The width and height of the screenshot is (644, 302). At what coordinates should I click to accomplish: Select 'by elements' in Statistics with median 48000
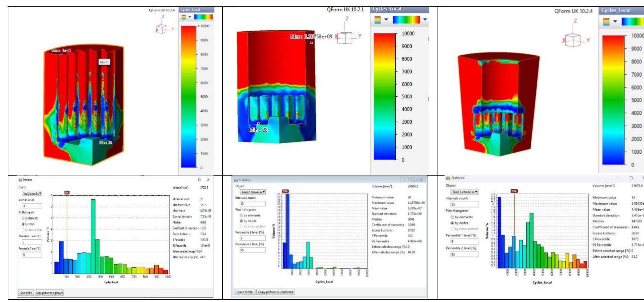click(23, 218)
